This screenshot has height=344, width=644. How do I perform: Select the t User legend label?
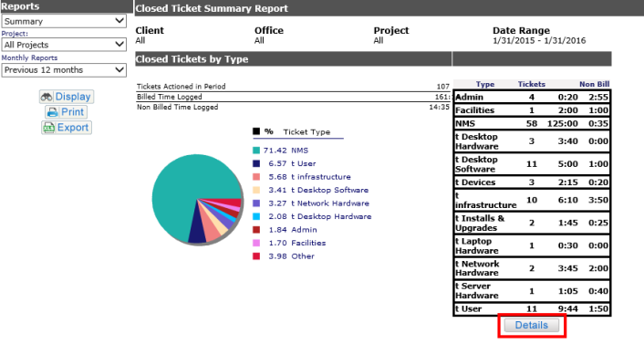pyautogui.click(x=303, y=163)
